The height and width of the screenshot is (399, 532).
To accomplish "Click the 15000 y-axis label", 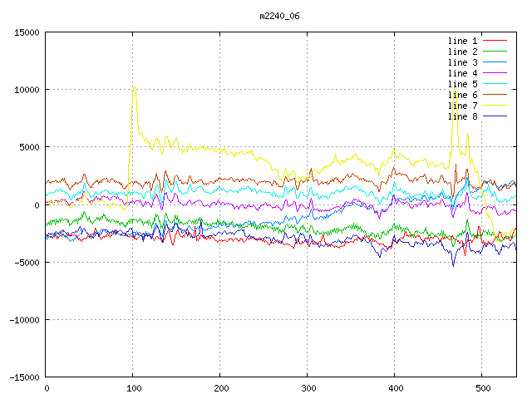I will tap(27, 32).
